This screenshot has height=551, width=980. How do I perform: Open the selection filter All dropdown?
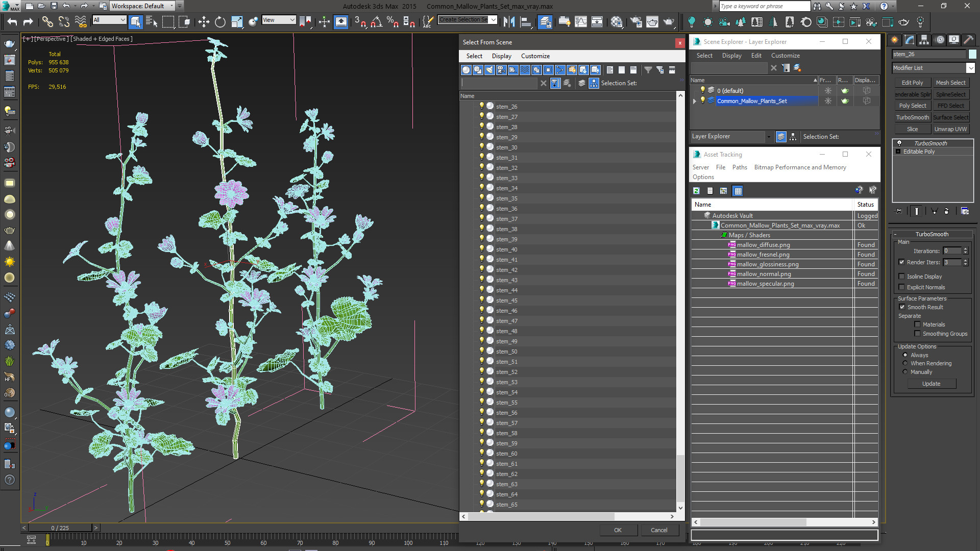(109, 20)
